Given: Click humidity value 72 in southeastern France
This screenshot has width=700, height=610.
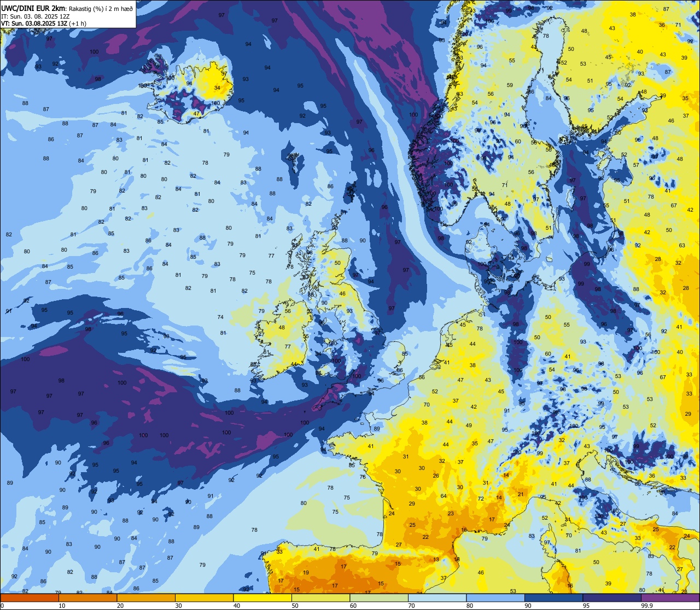Looking at the screenshot, I should pos(481,499).
